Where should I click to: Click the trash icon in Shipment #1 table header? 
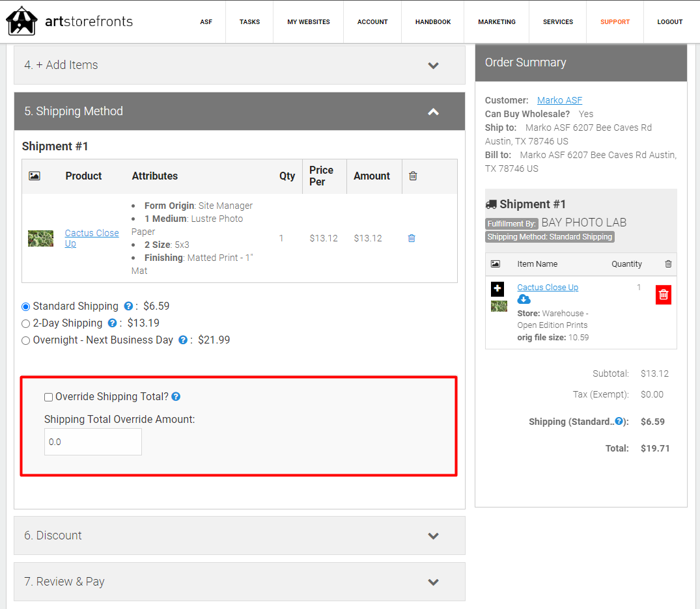click(x=413, y=176)
